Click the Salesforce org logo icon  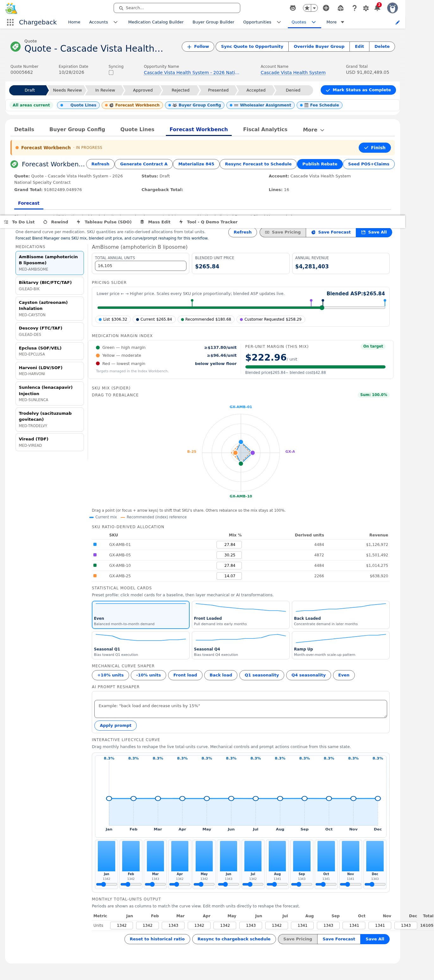[x=11, y=8]
